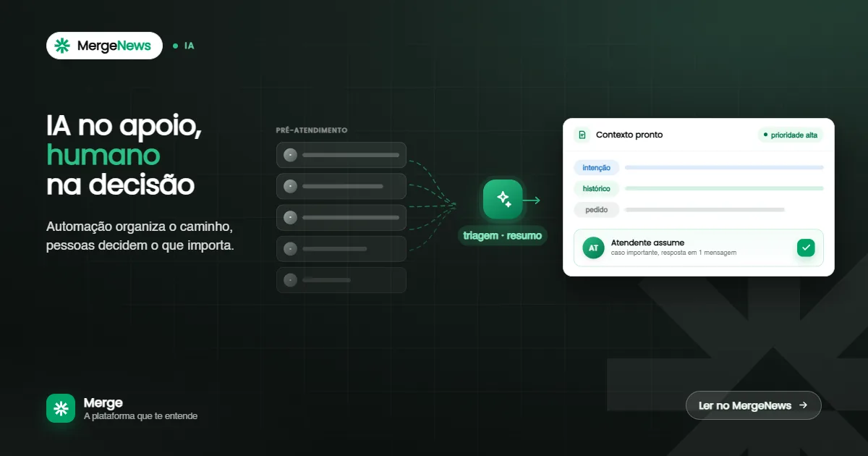Click the PRÉ-ATENDIMENTO heading
Screen dimensions: 868x456
click(312, 130)
